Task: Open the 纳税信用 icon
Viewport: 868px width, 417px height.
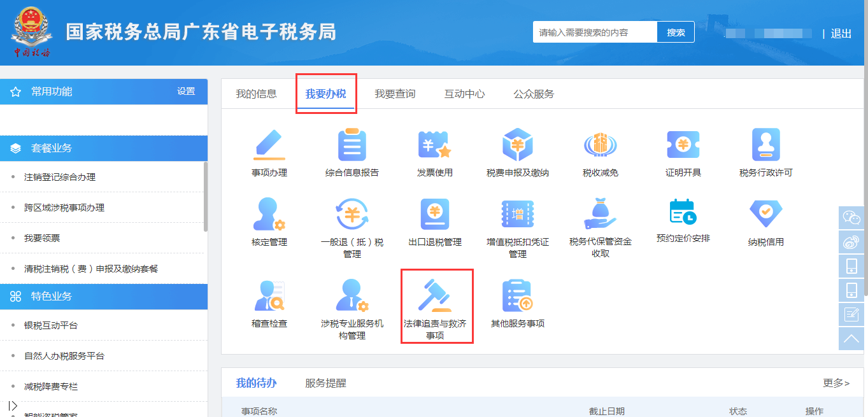Action: coord(765,214)
